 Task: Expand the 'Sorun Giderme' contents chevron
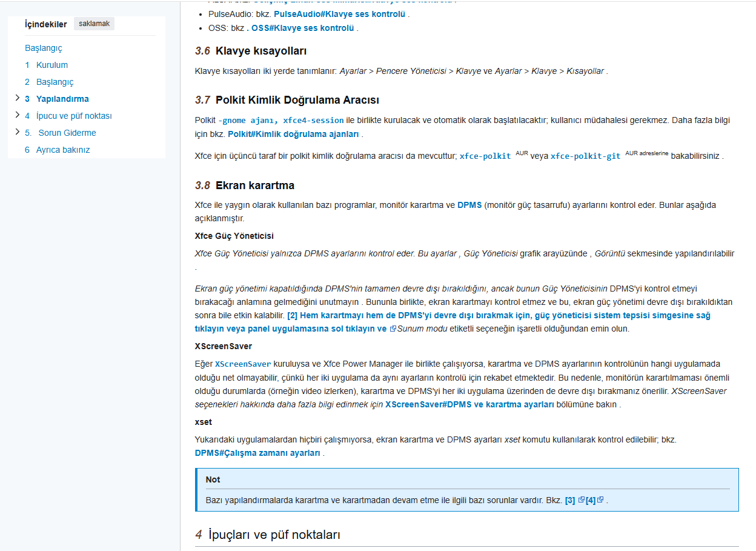pyautogui.click(x=16, y=132)
